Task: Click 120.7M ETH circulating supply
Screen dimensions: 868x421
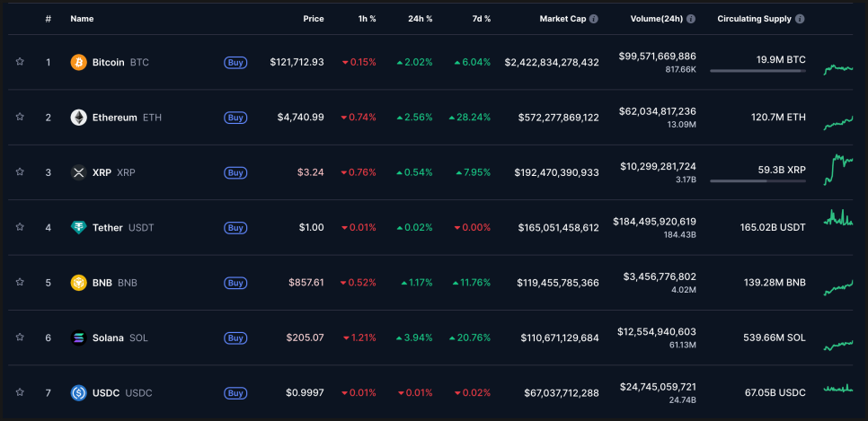Action: [778, 118]
